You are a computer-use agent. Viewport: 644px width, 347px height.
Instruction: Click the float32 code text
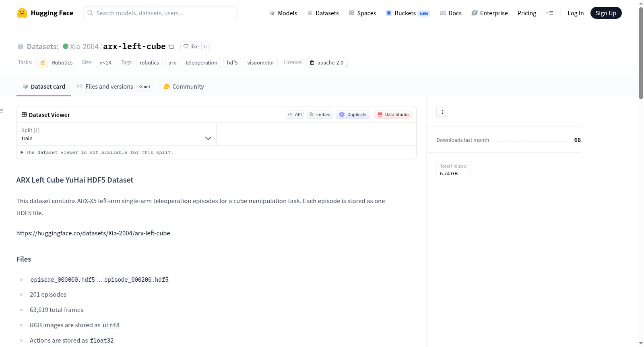click(102, 341)
